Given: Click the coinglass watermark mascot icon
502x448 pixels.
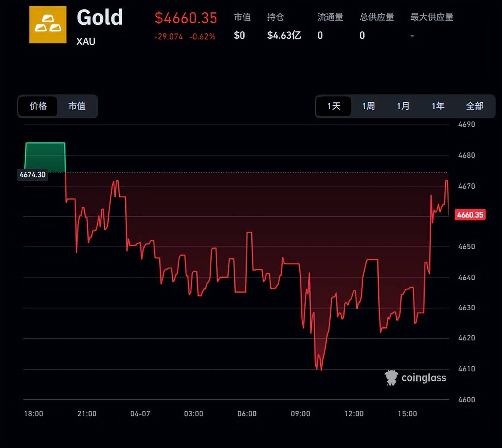Looking at the screenshot, I should pos(391,378).
